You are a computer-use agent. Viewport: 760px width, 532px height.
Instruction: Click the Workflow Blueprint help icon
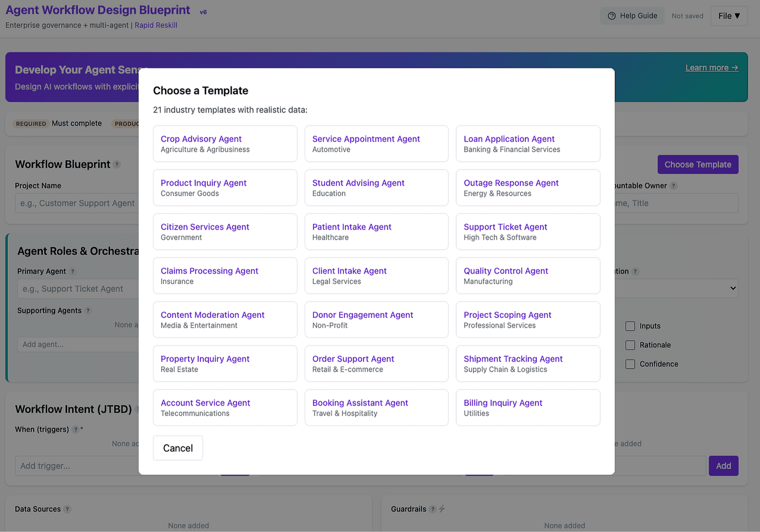pos(117,164)
